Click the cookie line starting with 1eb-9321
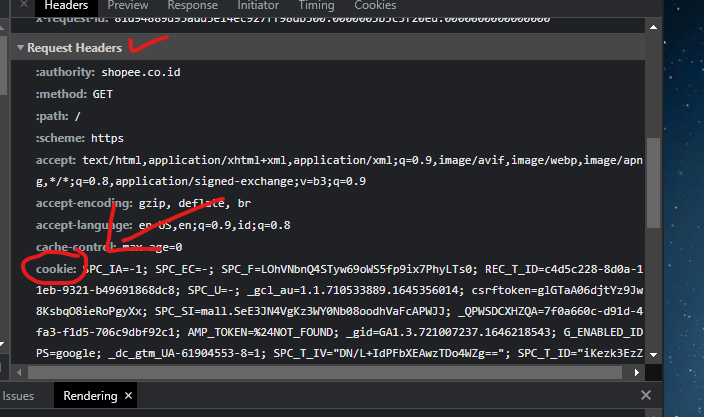 pos(339,290)
